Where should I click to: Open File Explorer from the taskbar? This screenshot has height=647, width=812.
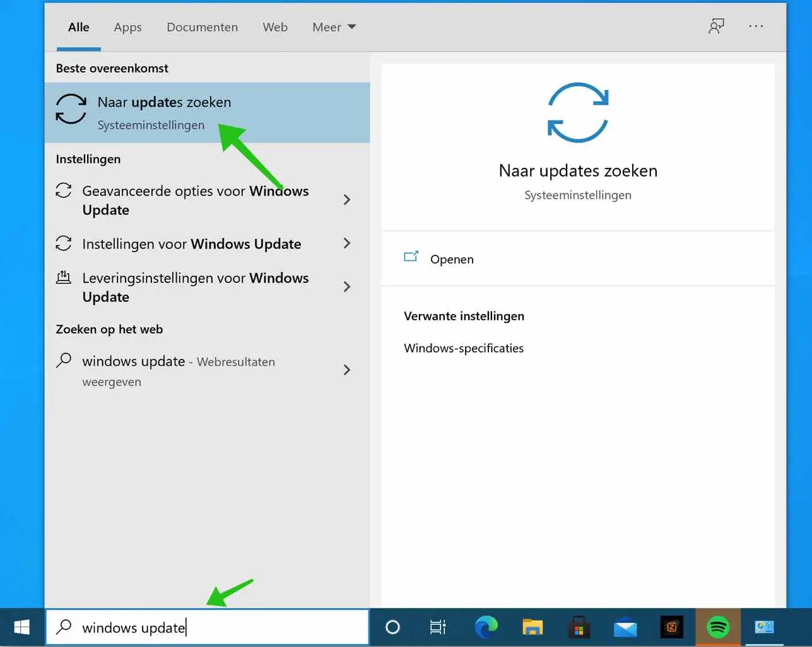click(x=533, y=627)
